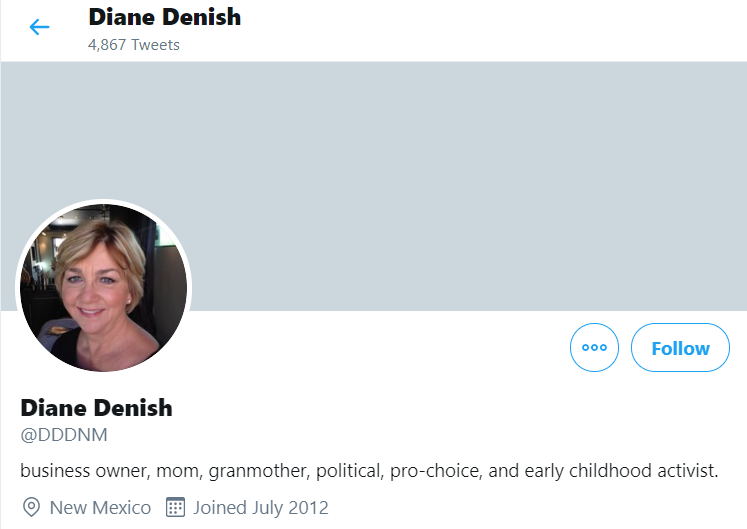This screenshot has height=529, width=747.
Task: Click the New Mexico location text
Action: (101, 508)
